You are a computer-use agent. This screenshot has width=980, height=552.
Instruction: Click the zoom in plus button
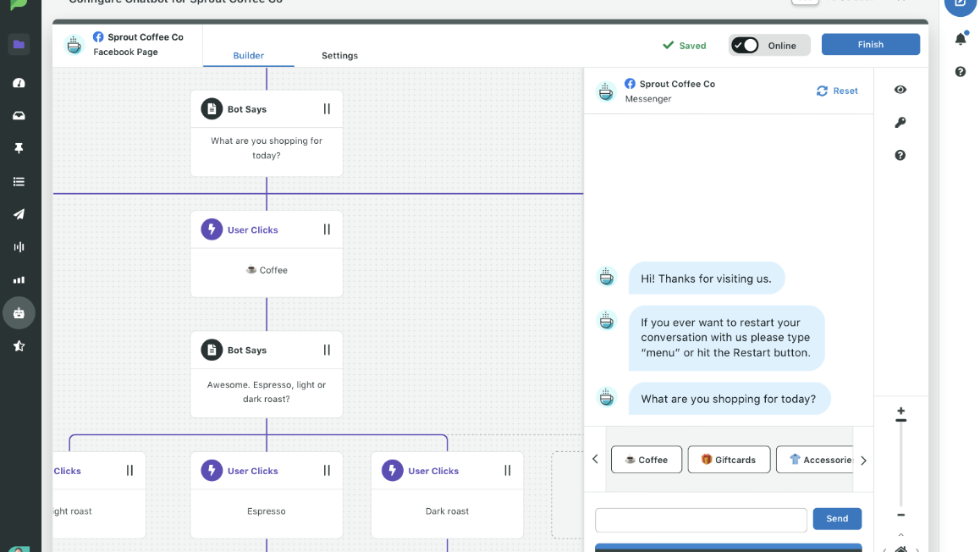[x=900, y=411]
